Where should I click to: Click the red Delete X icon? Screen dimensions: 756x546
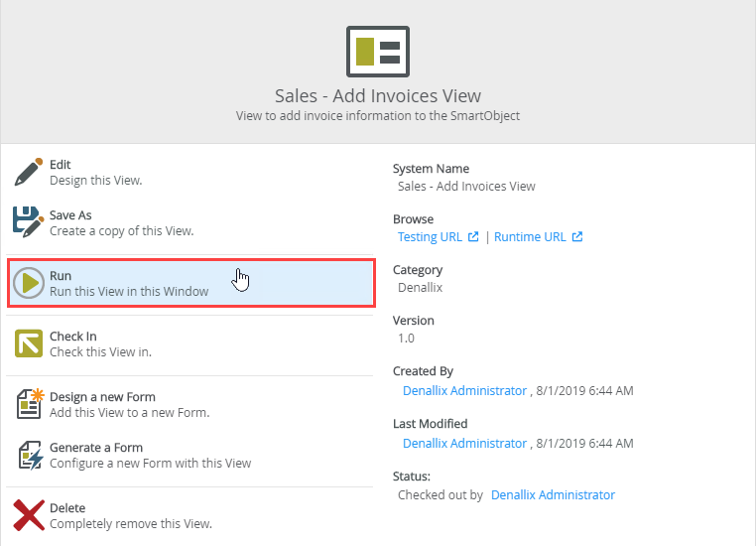click(x=29, y=515)
